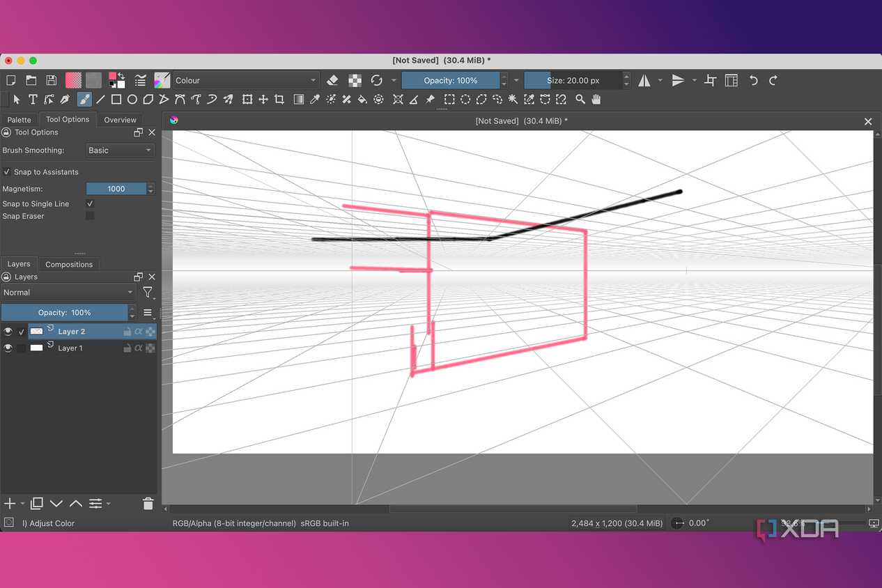Select the Elliptical Selection tool
Viewport: 882px width, 588px height.
465,100
